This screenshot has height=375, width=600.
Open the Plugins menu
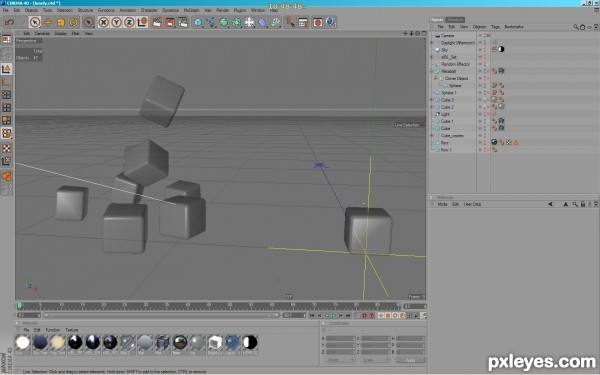pos(240,10)
